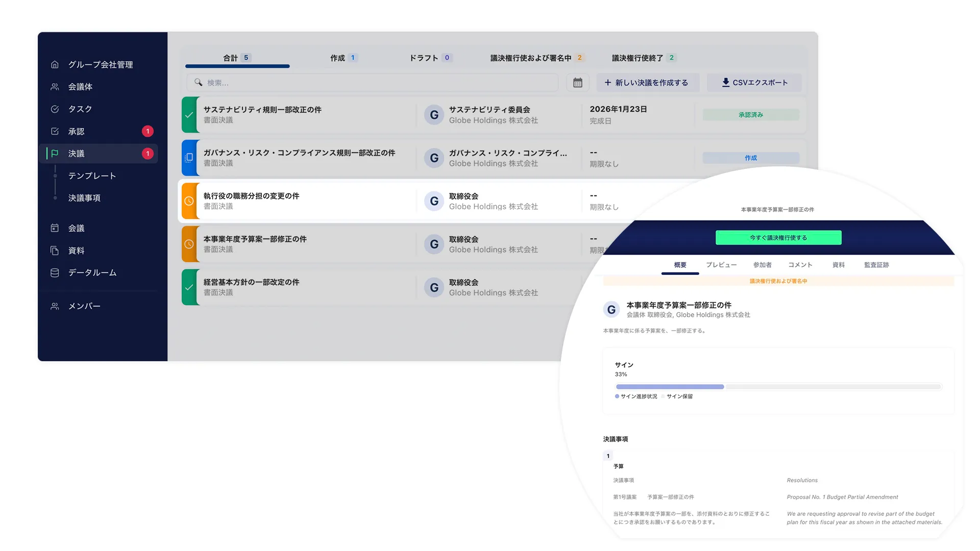Click the magnifier icon in the search field
This screenshot has width=980, height=551.
click(x=198, y=82)
